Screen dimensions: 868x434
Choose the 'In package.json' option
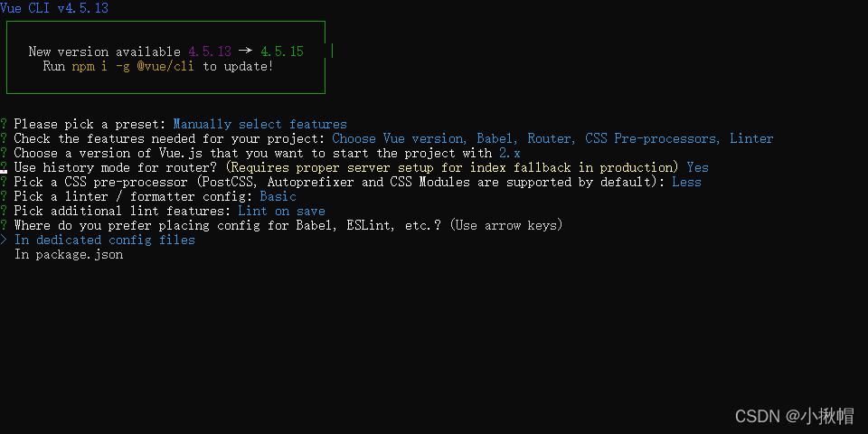point(69,255)
